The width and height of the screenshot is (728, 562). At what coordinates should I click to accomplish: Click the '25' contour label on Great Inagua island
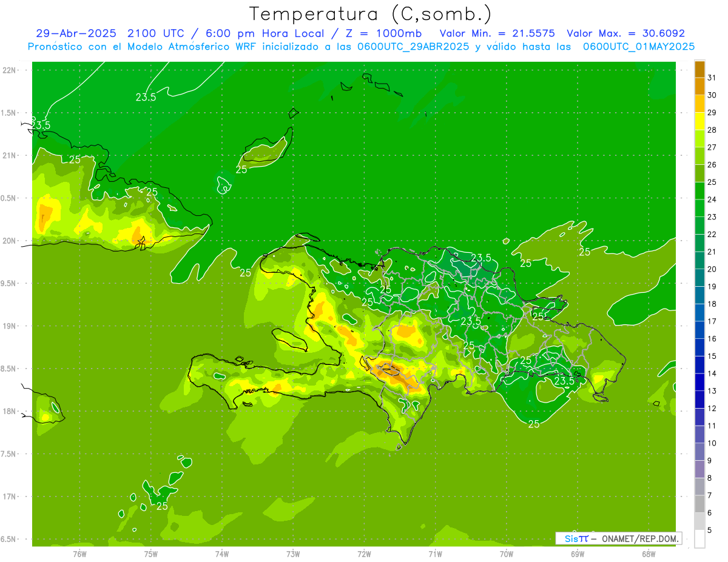tap(241, 170)
